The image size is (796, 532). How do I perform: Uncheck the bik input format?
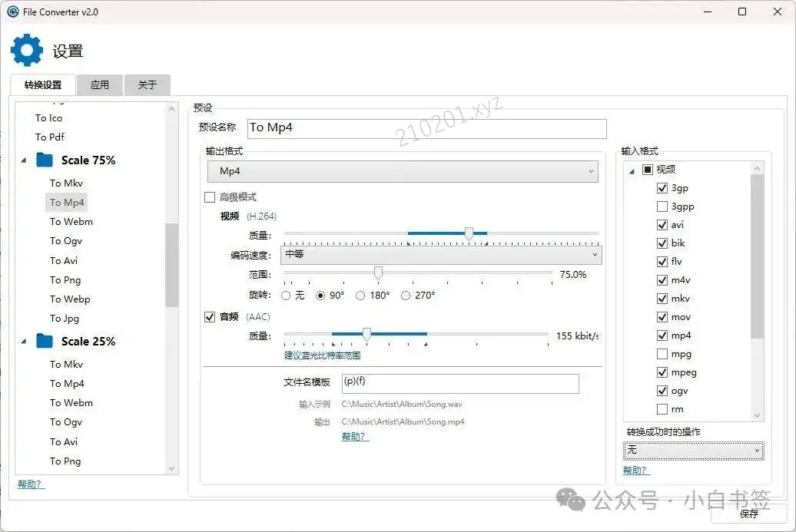click(662, 243)
